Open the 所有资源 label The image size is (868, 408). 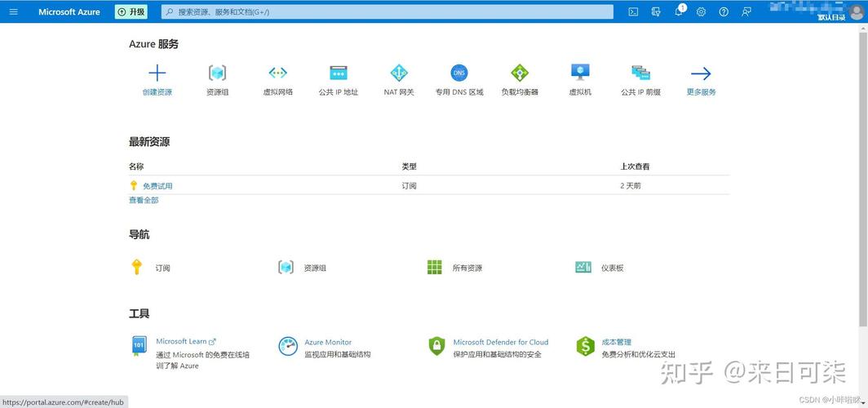pos(467,268)
